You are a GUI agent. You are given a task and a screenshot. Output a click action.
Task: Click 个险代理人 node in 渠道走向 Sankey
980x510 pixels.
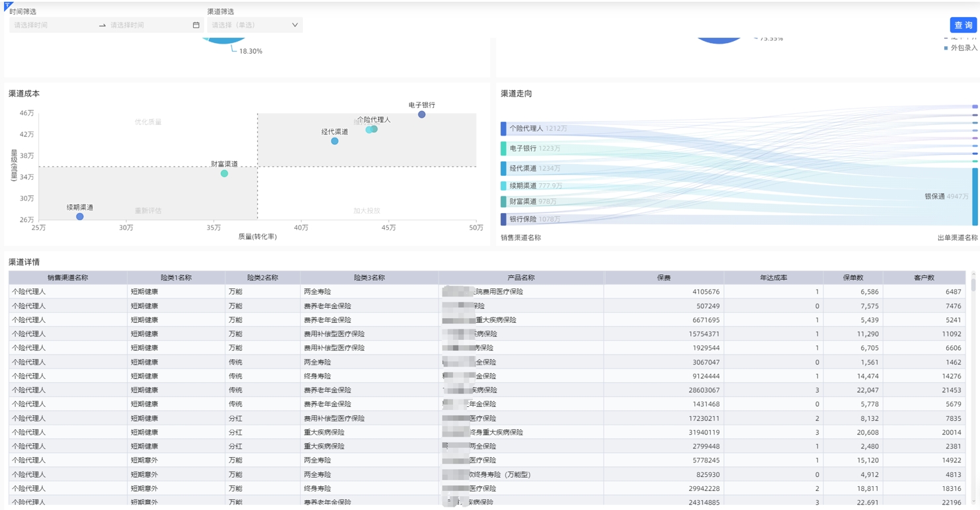[x=503, y=128]
